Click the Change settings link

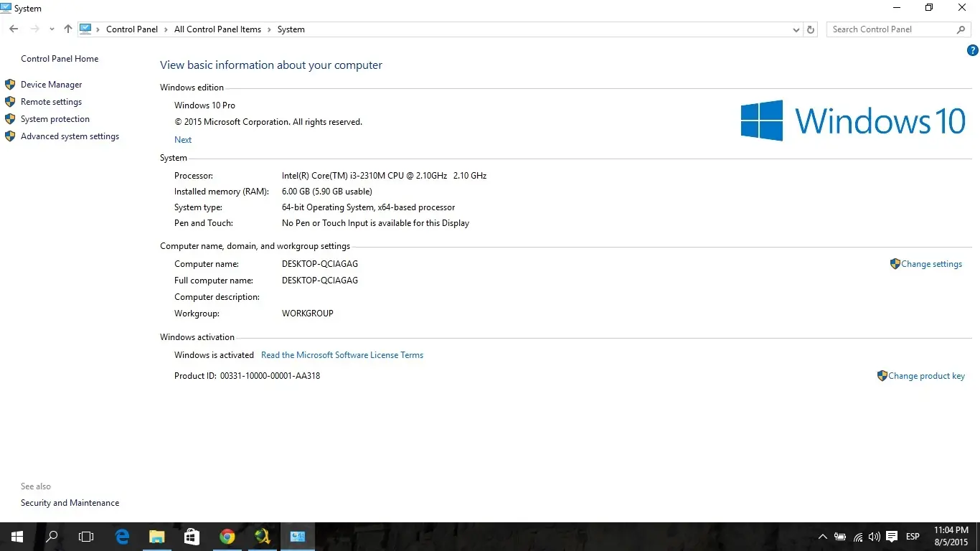coord(931,263)
